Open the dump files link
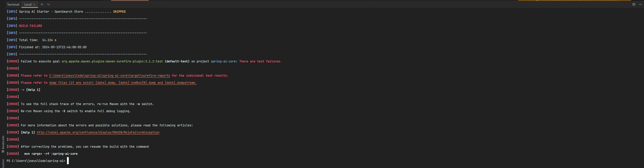This screenshot has height=168, width=644. 123,83
